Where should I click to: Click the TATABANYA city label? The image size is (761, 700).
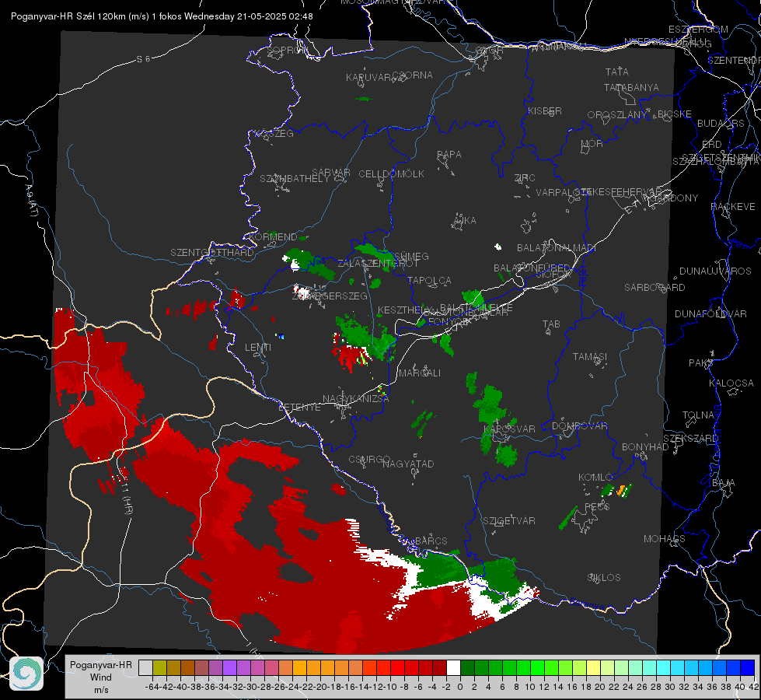pos(631,87)
